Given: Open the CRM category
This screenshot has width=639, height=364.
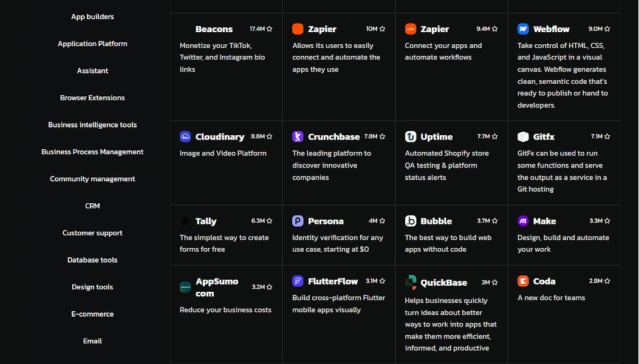Looking at the screenshot, I should [92, 206].
